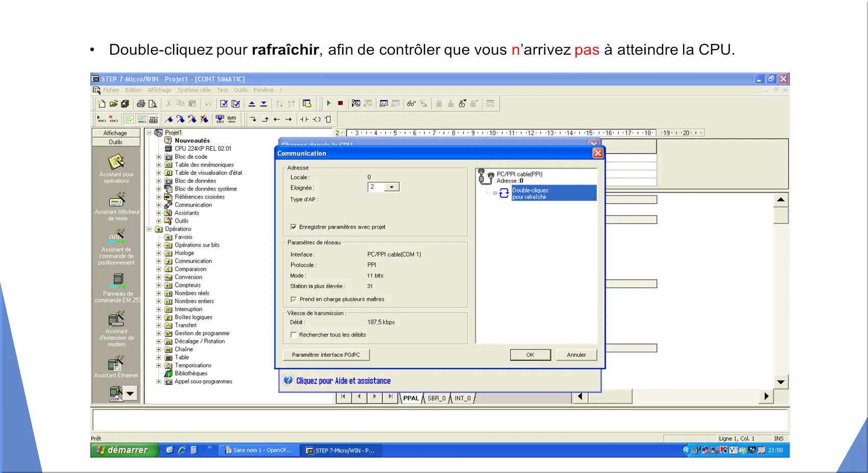Open Assistant Ethernet icon
Image resolution: width=868 pixels, height=473 pixels.
pyautogui.click(x=116, y=363)
